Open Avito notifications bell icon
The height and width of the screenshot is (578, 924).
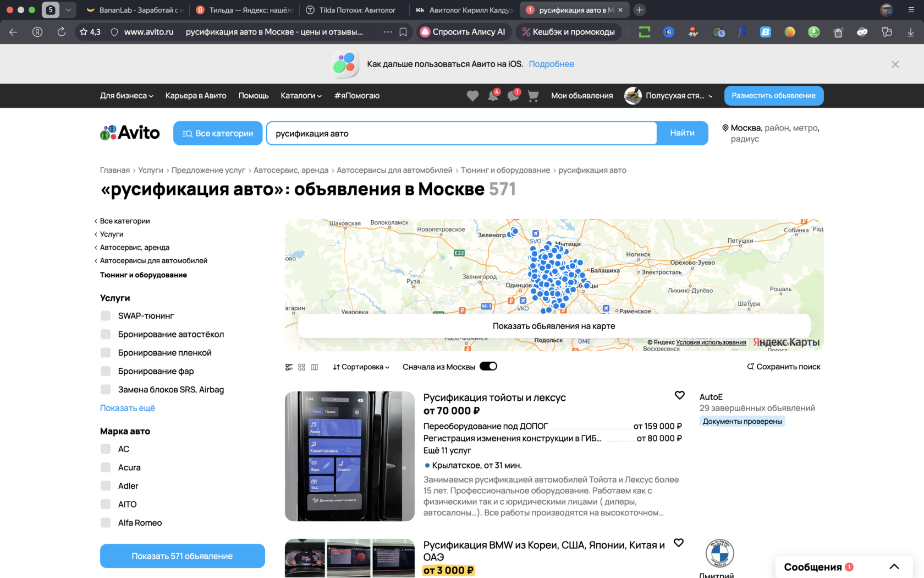coord(493,96)
